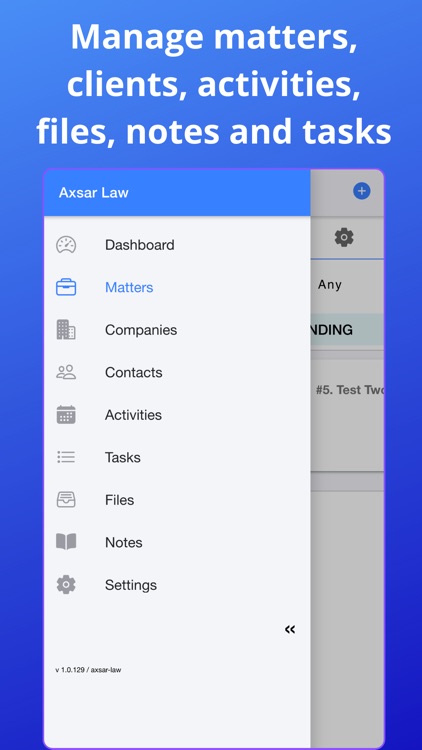Viewport: 422px width, 750px height.
Task: Collapse sidebar with double chevron
Action: (290, 629)
